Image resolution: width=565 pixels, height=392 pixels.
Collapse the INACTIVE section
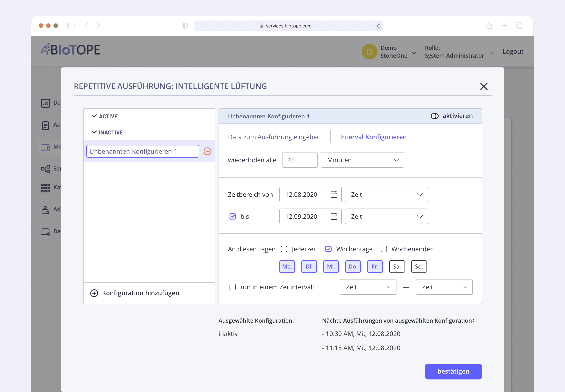coord(94,132)
